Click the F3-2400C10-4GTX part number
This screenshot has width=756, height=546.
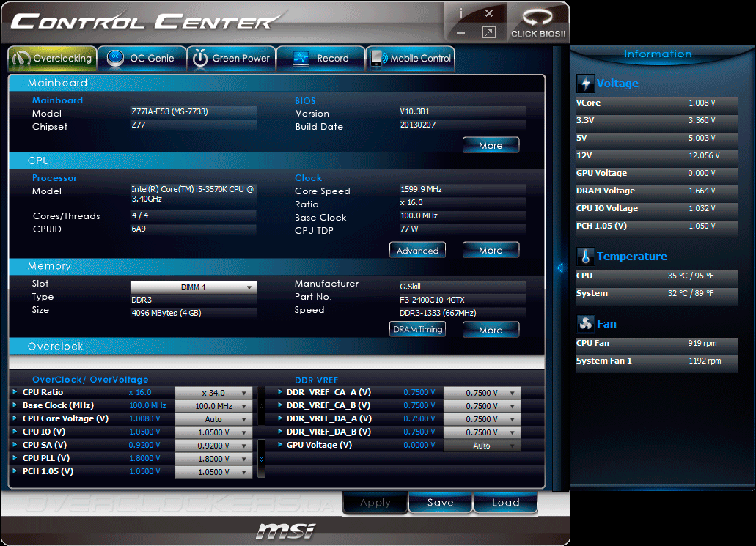(x=463, y=300)
